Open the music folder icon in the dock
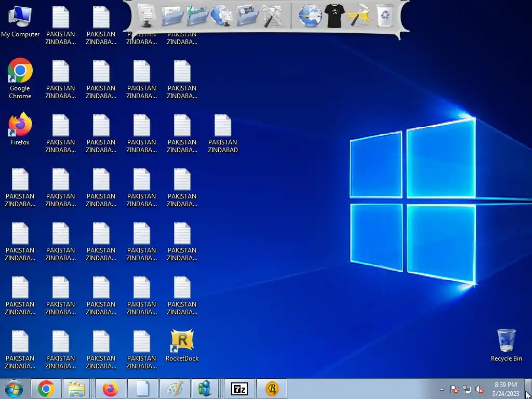The width and height of the screenshot is (532, 399). pyautogui.click(x=197, y=16)
